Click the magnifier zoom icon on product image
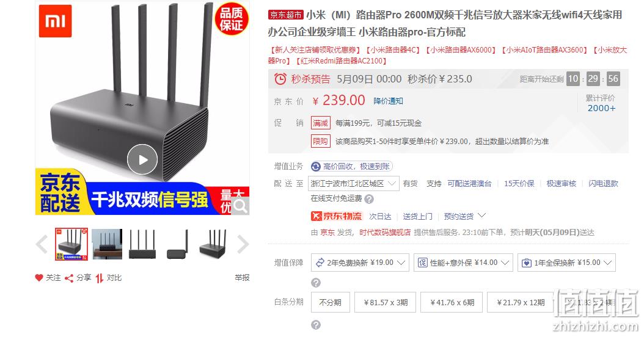Screen dimensions: 644x337 pos(240,206)
